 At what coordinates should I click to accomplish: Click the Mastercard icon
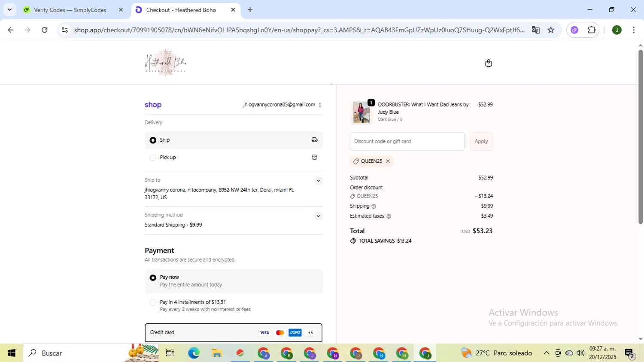pyautogui.click(x=280, y=333)
